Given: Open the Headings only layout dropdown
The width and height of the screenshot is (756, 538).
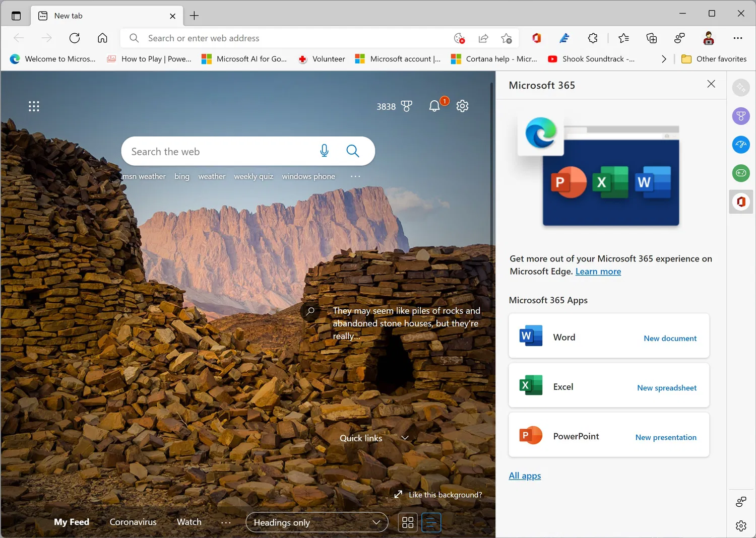Looking at the screenshot, I should [x=317, y=522].
